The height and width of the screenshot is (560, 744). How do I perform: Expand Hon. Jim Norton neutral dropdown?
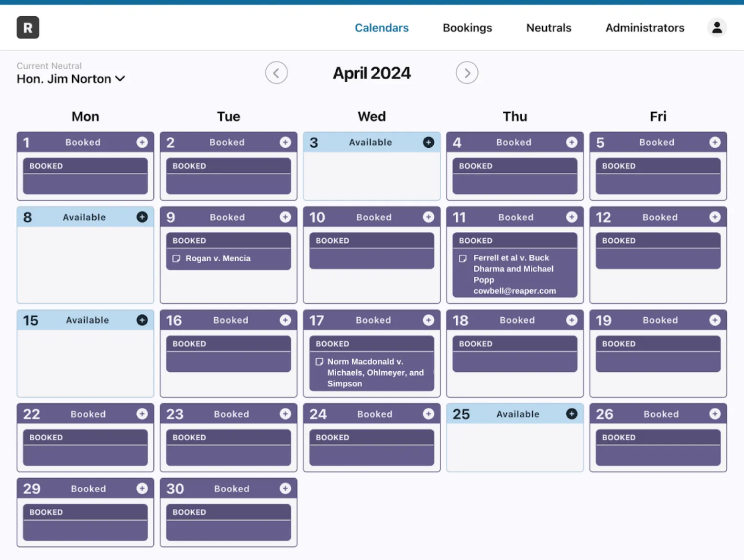point(71,79)
